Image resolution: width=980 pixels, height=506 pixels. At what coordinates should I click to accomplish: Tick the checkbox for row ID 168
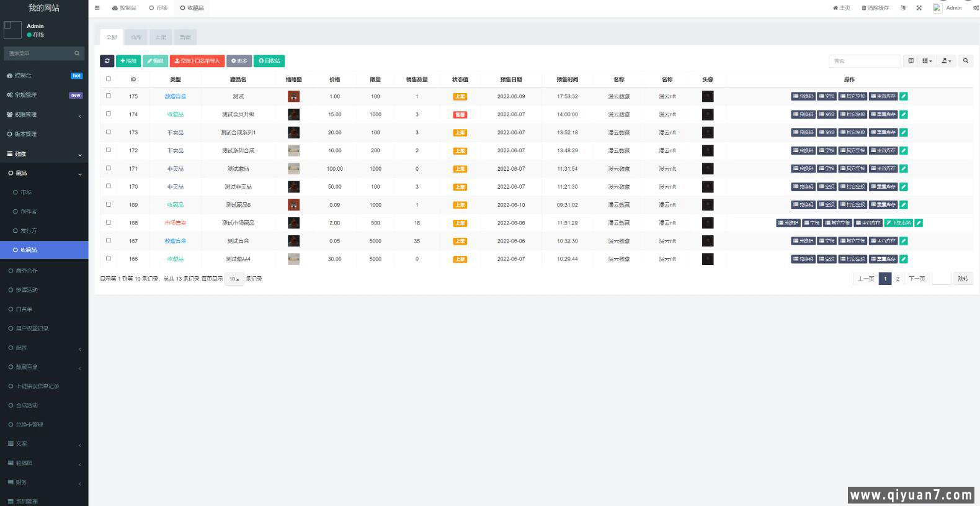coord(109,222)
